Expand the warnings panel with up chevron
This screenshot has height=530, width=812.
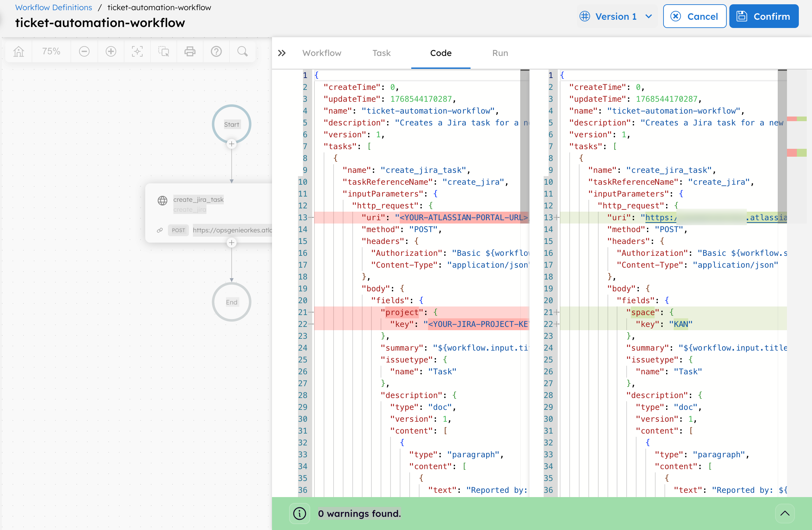[x=785, y=514]
